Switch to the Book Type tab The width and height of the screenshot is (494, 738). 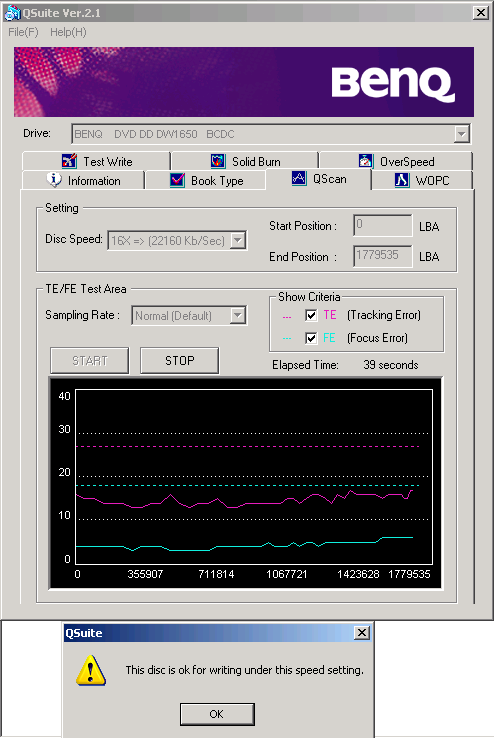coord(206,180)
